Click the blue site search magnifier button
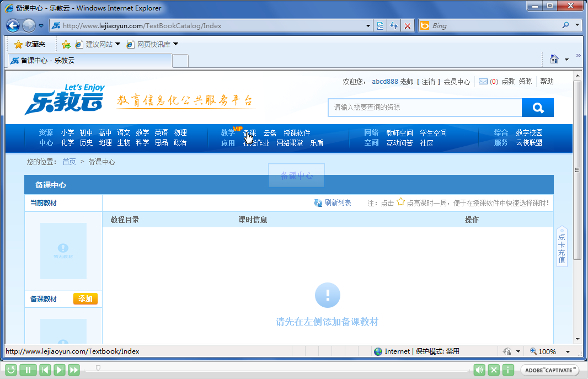 pyautogui.click(x=538, y=108)
